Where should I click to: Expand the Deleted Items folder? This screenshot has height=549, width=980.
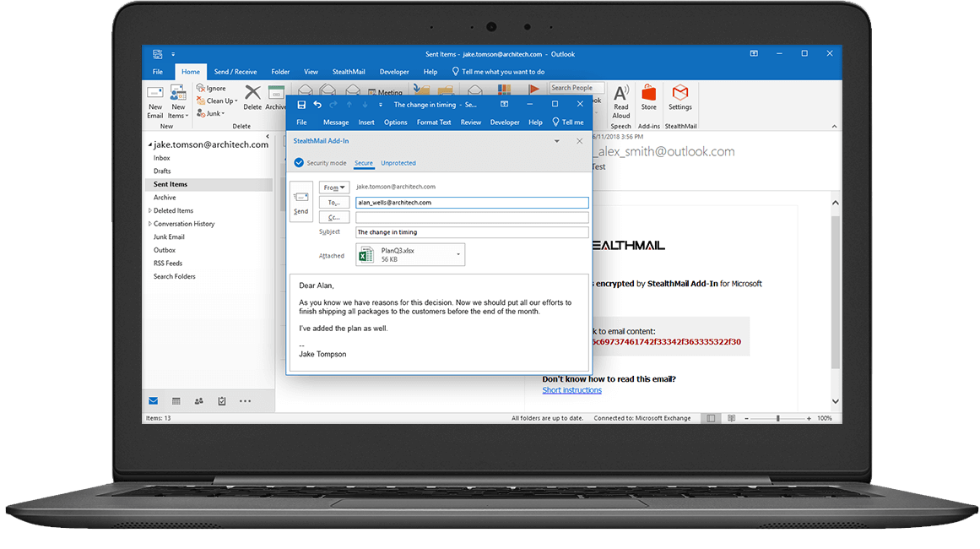click(149, 210)
